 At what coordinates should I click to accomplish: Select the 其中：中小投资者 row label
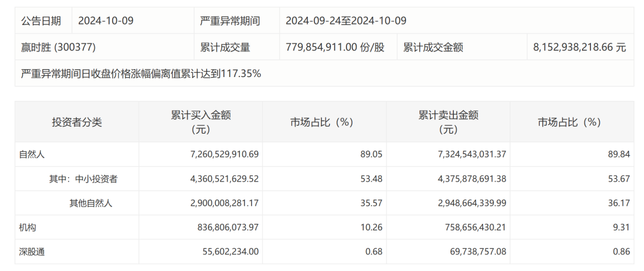(x=83, y=178)
